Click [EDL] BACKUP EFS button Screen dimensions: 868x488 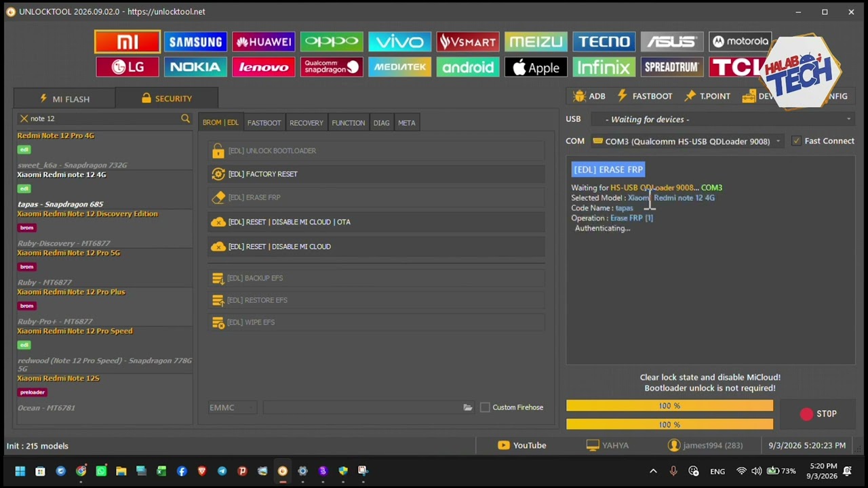376,278
